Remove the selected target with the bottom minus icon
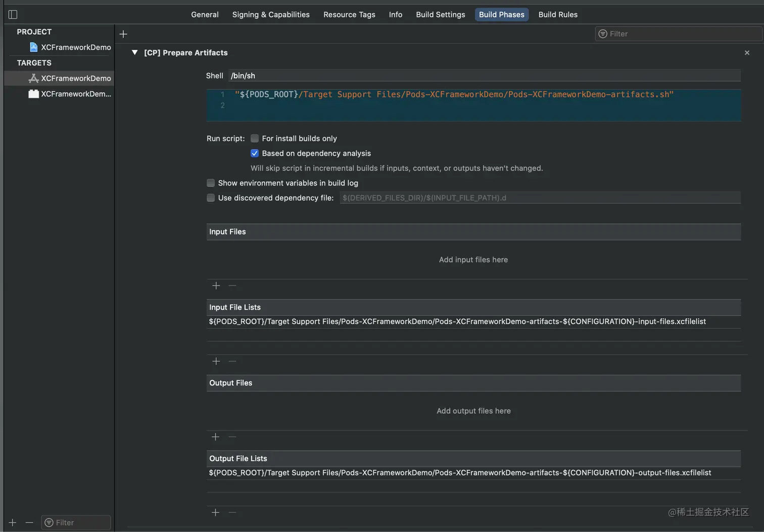 click(x=29, y=522)
